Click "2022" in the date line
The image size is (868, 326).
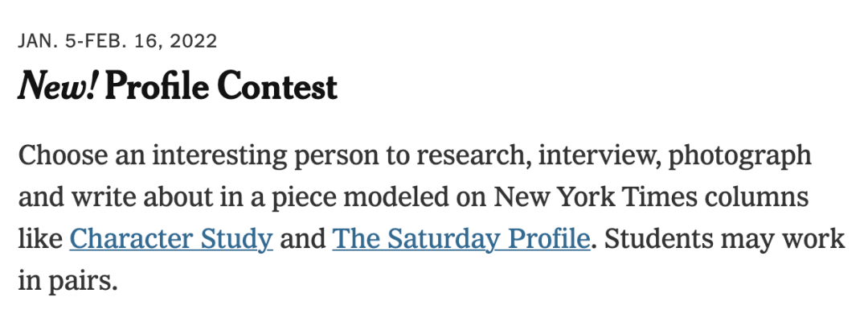[194, 41]
